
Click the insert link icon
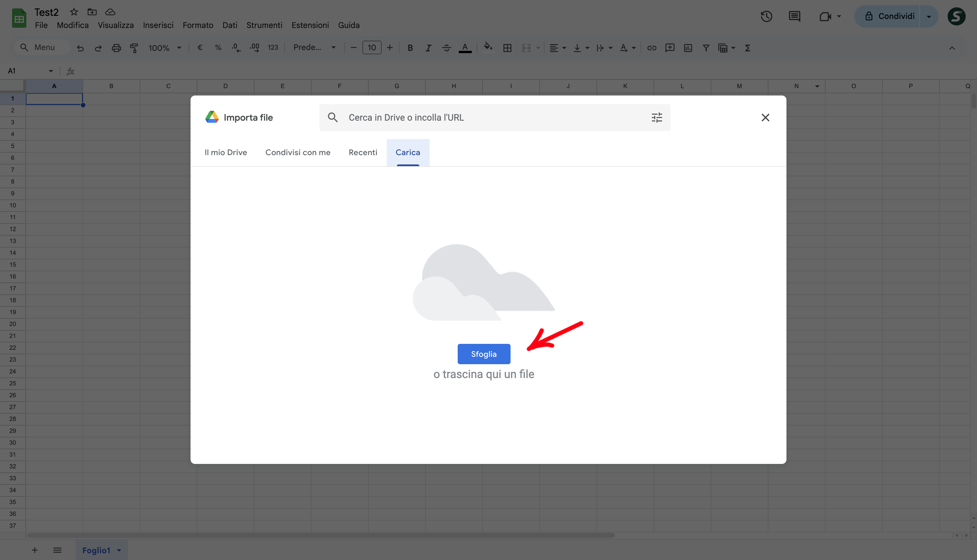click(651, 48)
